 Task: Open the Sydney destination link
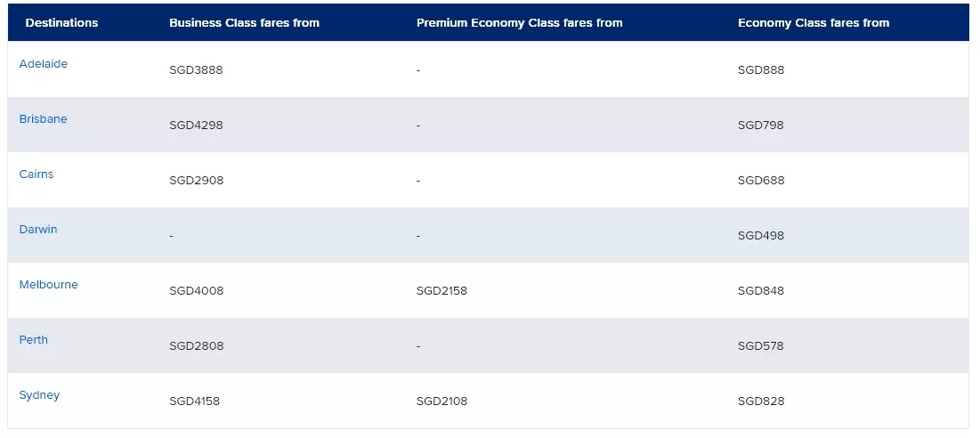click(x=39, y=395)
